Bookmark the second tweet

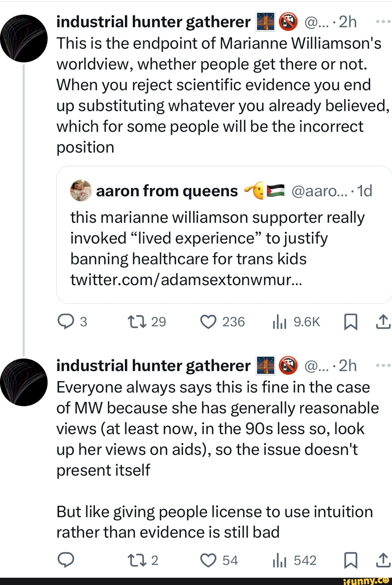350,560
